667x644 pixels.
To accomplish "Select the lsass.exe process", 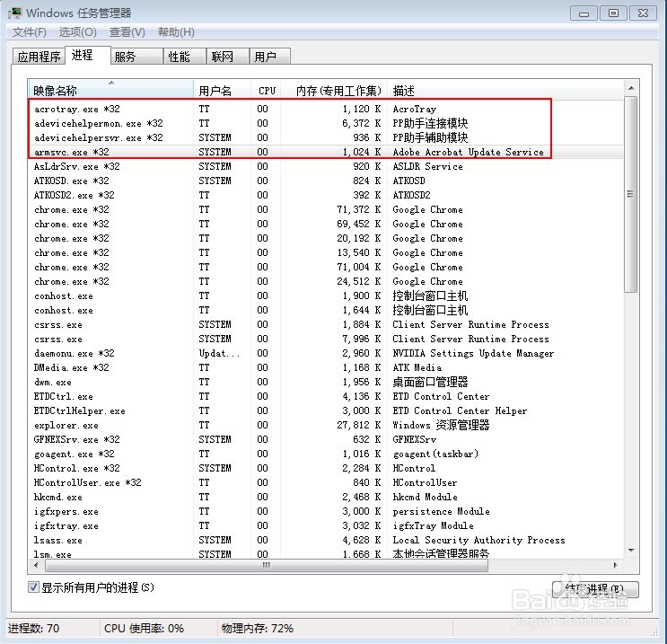I will (x=325, y=541).
